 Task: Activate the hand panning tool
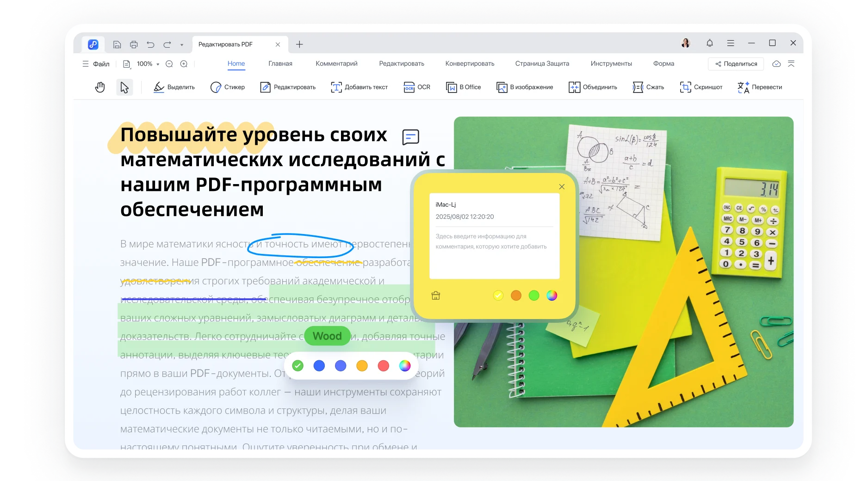[100, 87]
